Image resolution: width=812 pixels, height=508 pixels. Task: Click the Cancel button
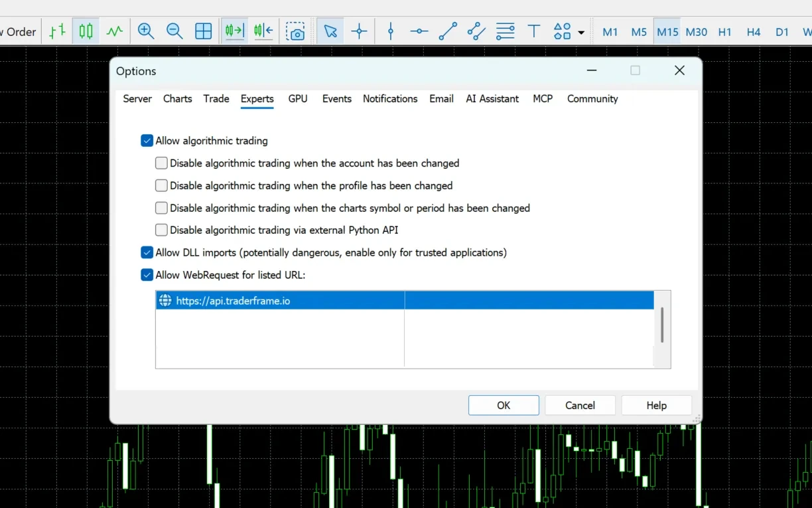(x=580, y=405)
